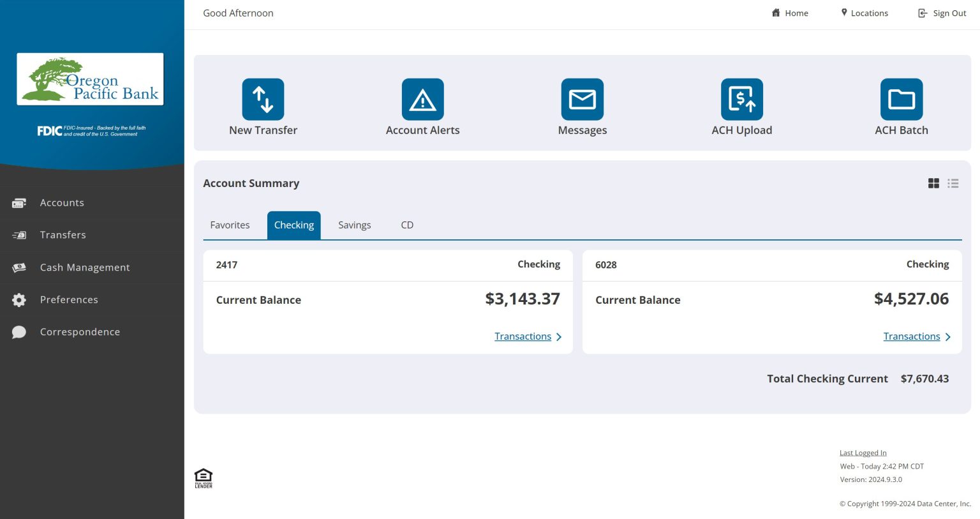Switch account summary to list view

953,183
